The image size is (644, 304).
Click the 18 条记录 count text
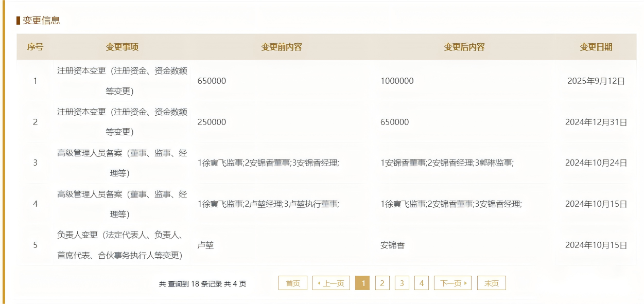point(203,284)
